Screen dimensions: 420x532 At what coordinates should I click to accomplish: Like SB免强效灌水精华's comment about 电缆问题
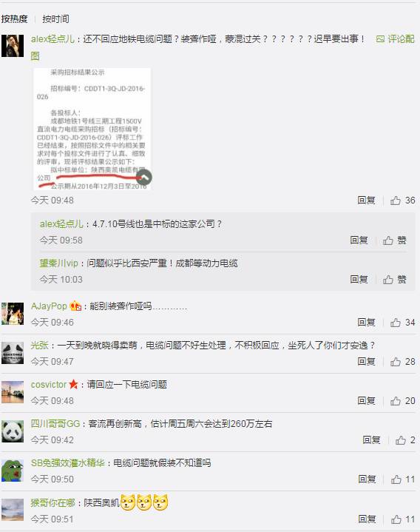point(403,479)
